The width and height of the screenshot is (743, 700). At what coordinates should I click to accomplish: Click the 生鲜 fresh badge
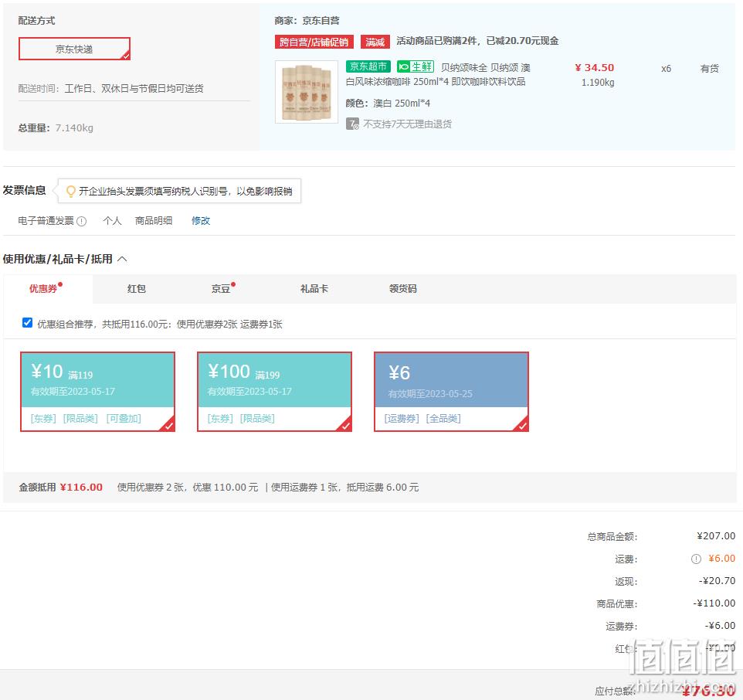(x=416, y=66)
